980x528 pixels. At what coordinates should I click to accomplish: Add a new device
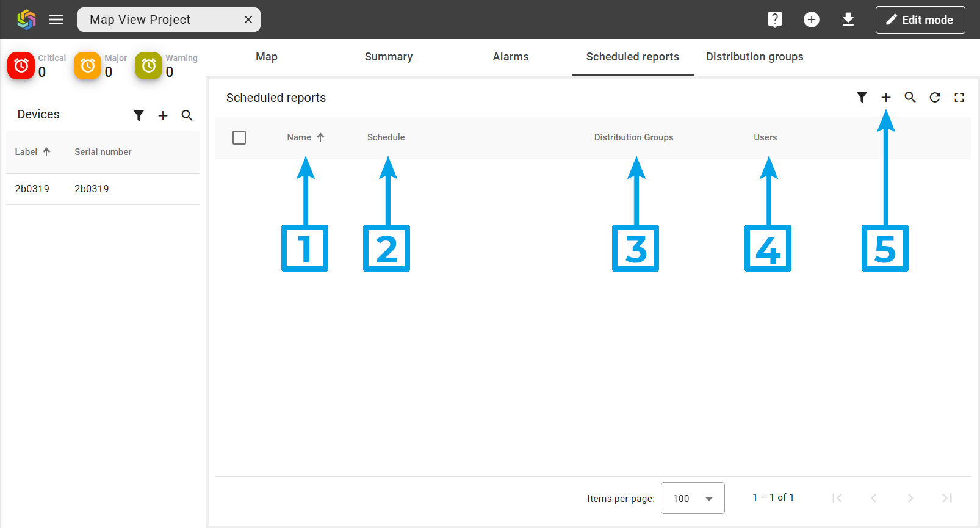pos(163,115)
